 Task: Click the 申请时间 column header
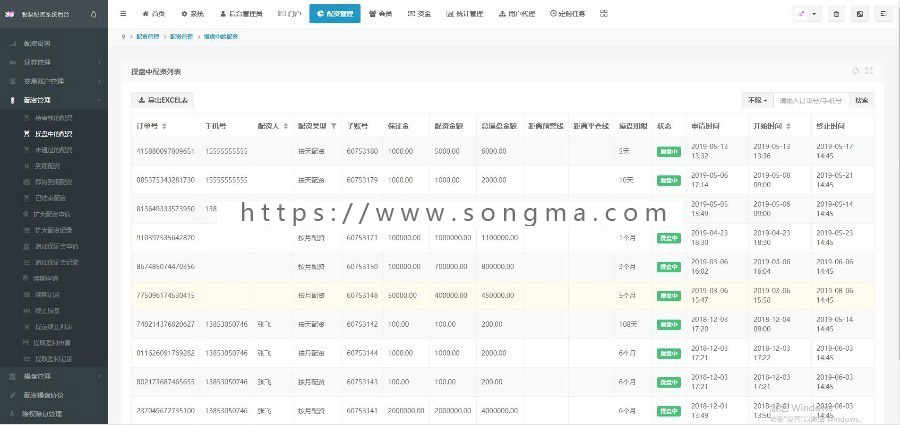(705, 126)
